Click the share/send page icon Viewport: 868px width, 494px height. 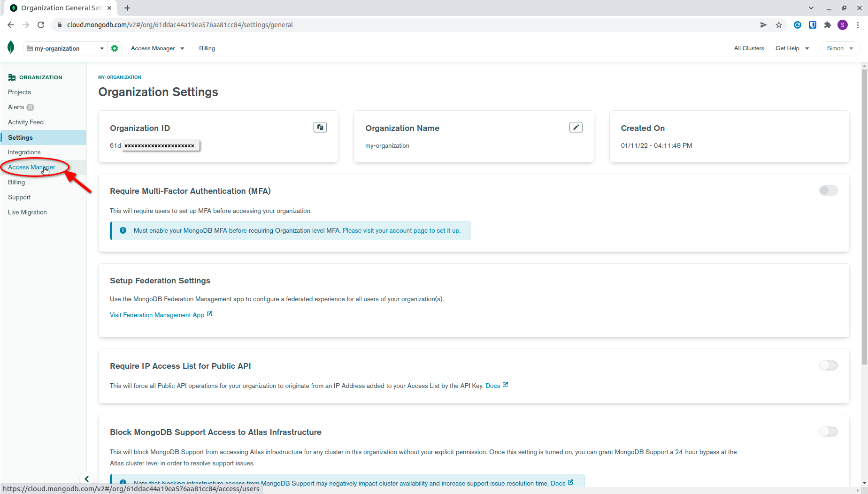(763, 25)
